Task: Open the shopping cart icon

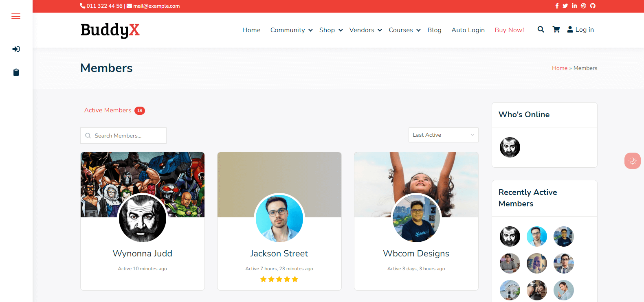Action: 556,29
